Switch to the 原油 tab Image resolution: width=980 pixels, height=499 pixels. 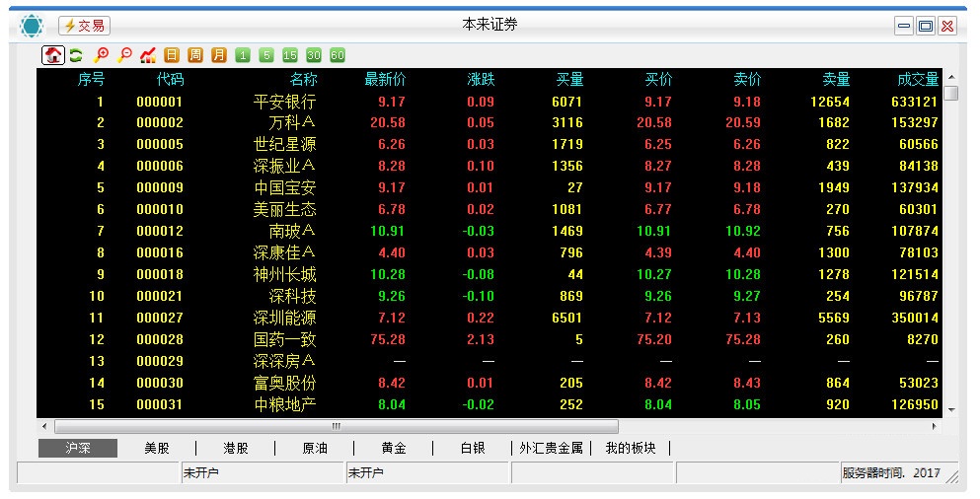pos(315,448)
